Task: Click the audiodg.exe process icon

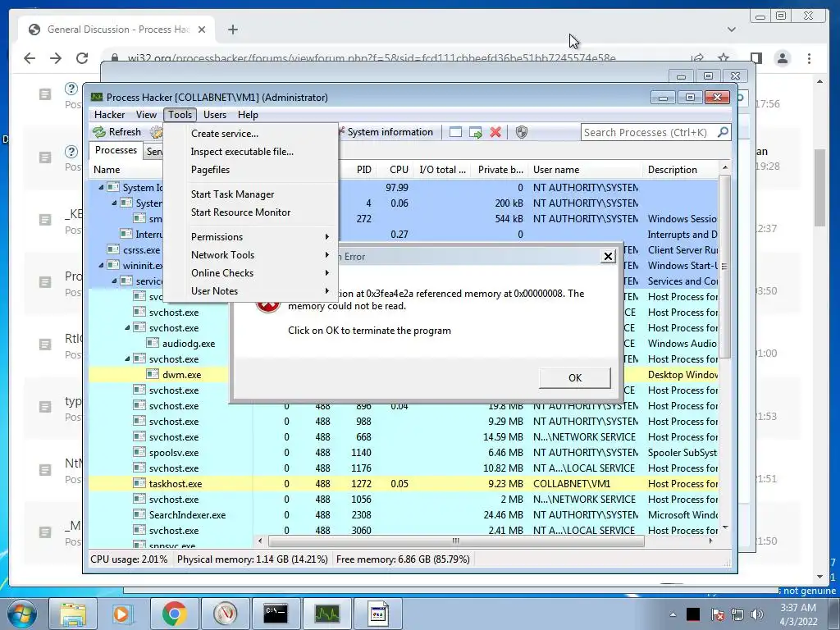Action: coord(153,344)
